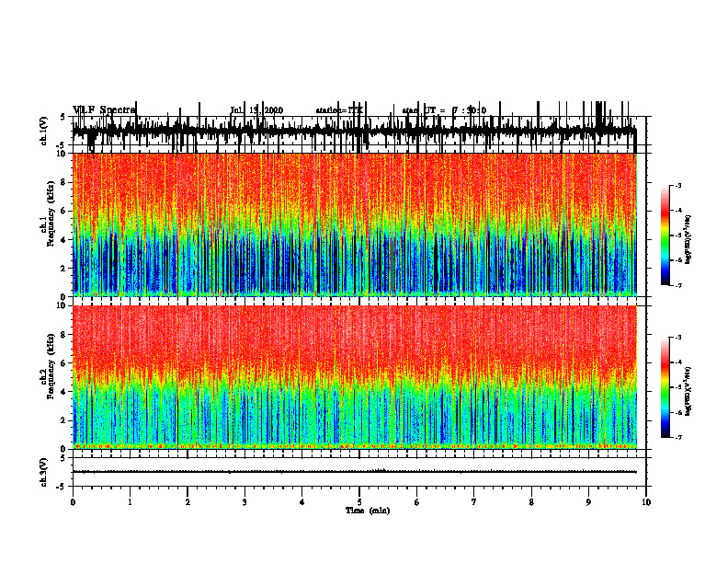Click the '-3' tick of the ch.1 color bar
728x563 pixels.
click(677, 185)
